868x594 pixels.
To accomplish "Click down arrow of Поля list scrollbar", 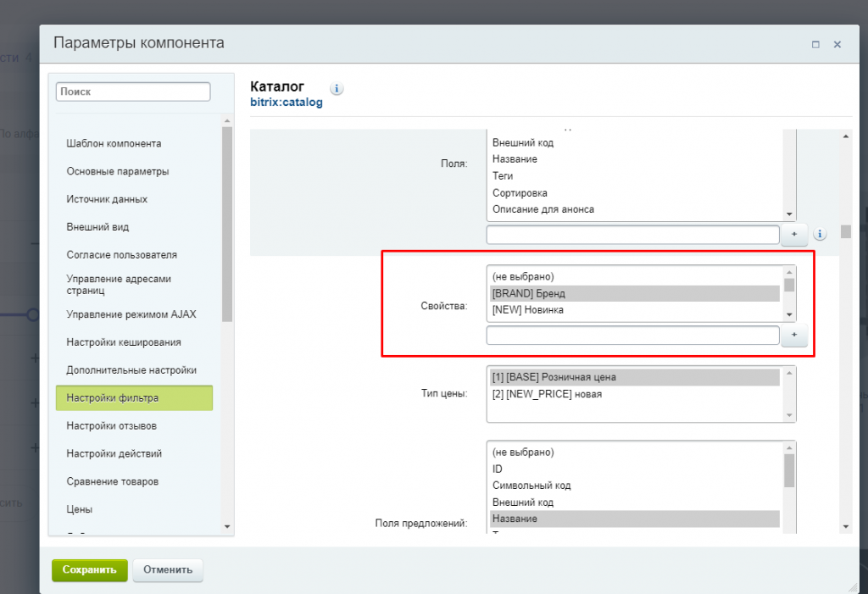I will [789, 214].
